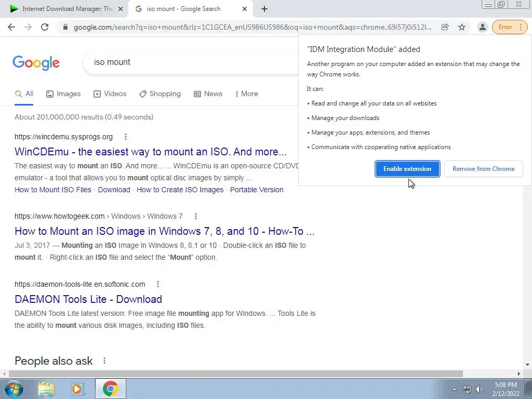The height and width of the screenshot is (399, 532).
Task: Click the volume speaker tray icon
Action: click(x=480, y=389)
